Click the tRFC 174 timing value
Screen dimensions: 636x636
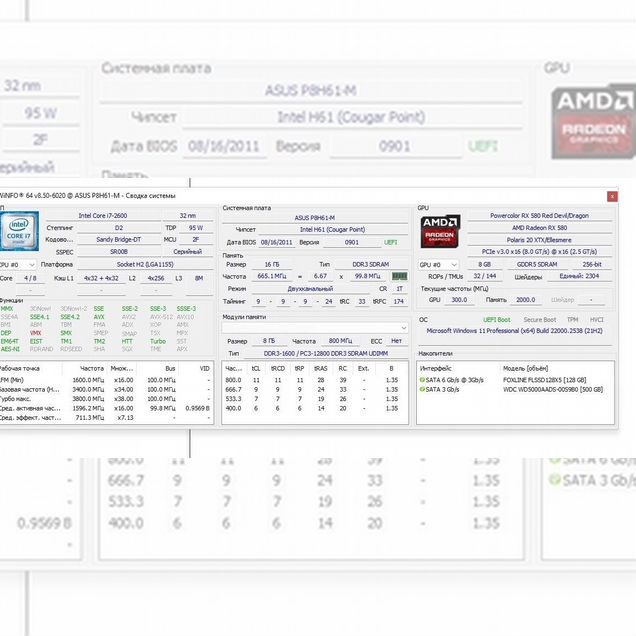click(398, 301)
